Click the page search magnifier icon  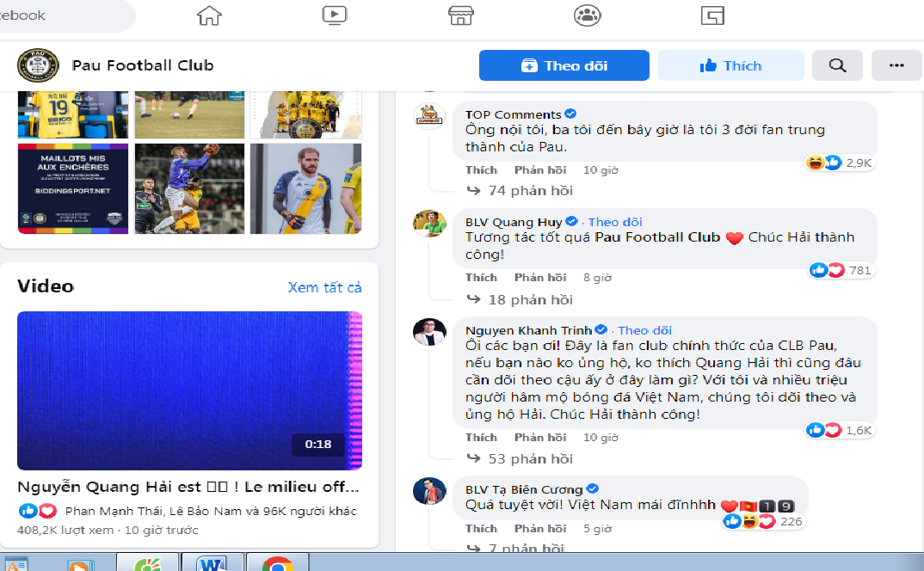[x=837, y=65]
